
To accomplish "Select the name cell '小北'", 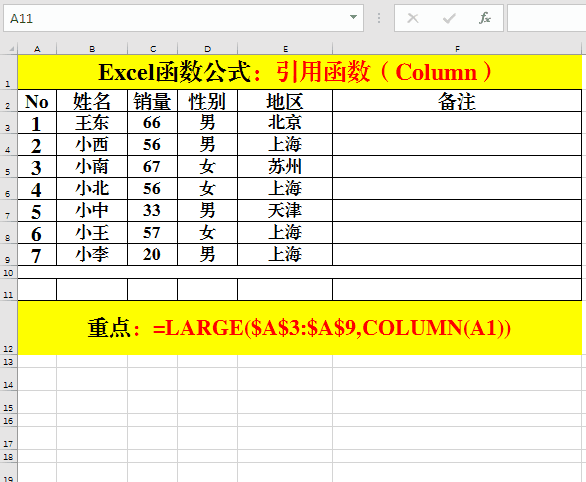I will [x=92, y=189].
